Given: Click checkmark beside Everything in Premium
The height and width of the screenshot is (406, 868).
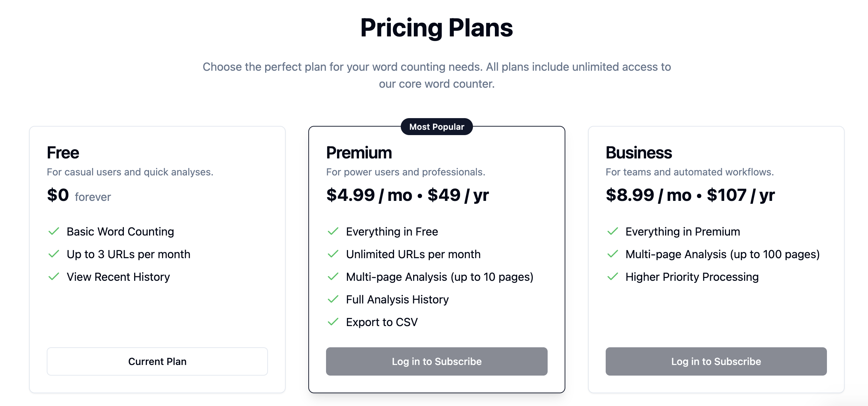Looking at the screenshot, I should (x=613, y=232).
